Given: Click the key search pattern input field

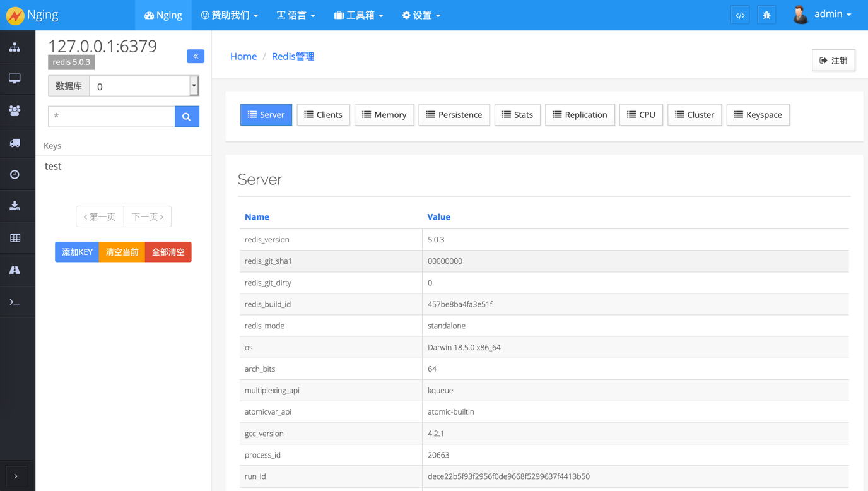Looking at the screenshot, I should coord(112,117).
